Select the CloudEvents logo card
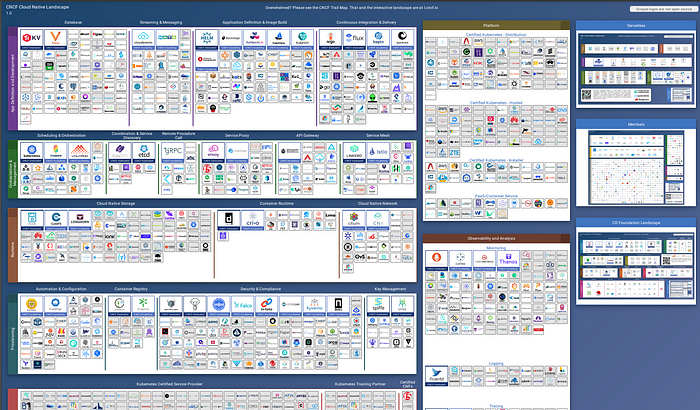 [143, 39]
